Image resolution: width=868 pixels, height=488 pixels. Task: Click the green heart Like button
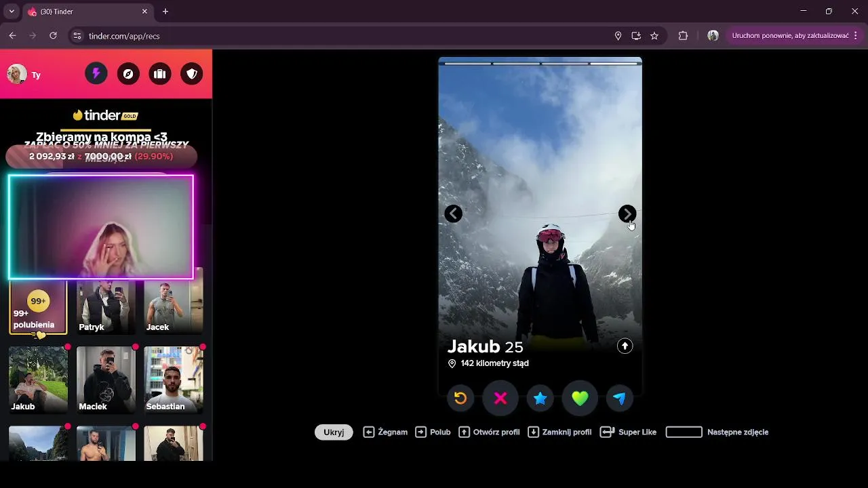(580, 399)
